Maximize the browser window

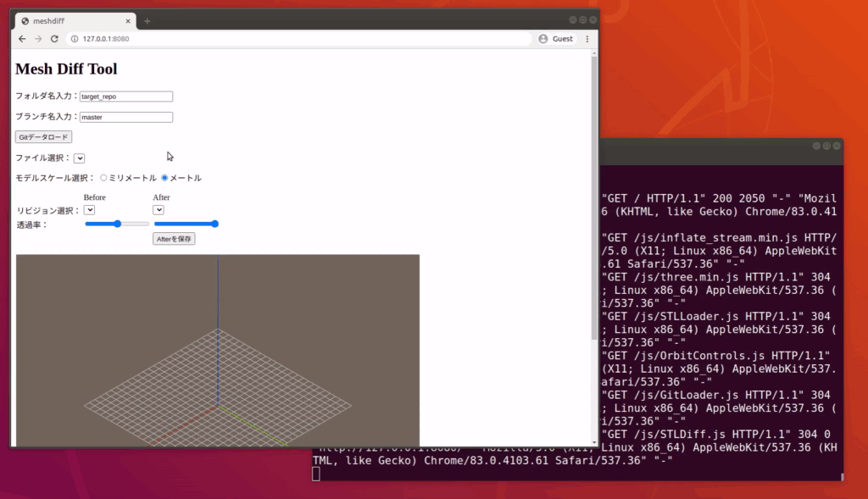(x=583, y=20)
